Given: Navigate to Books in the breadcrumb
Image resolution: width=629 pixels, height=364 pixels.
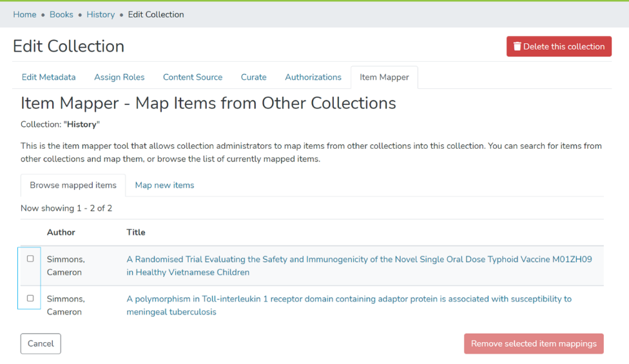Looking at the screenshot, I should [x=61, y=14].
